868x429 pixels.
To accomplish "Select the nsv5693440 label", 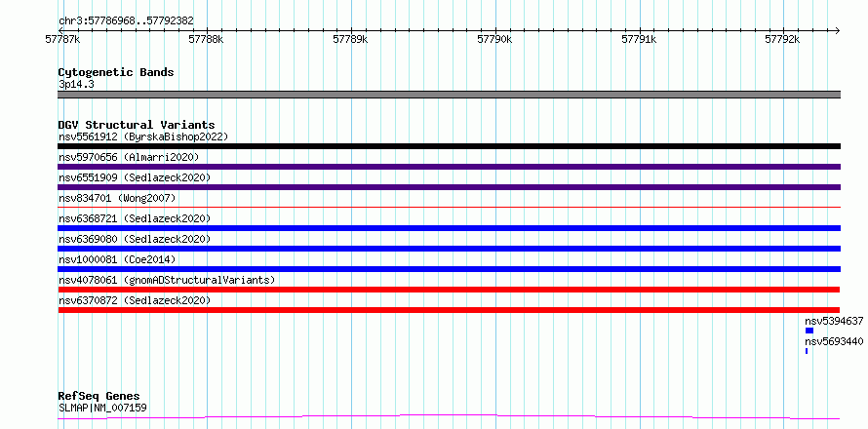I will (x=834, y=341).
